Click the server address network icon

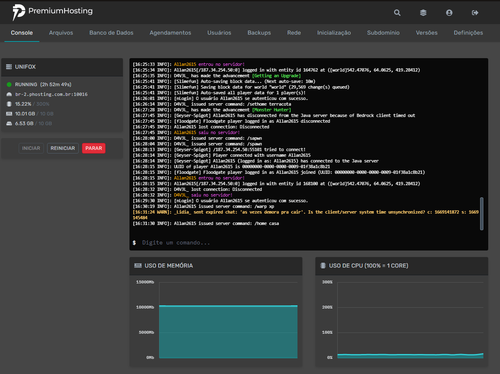click(x=9, y=94)
